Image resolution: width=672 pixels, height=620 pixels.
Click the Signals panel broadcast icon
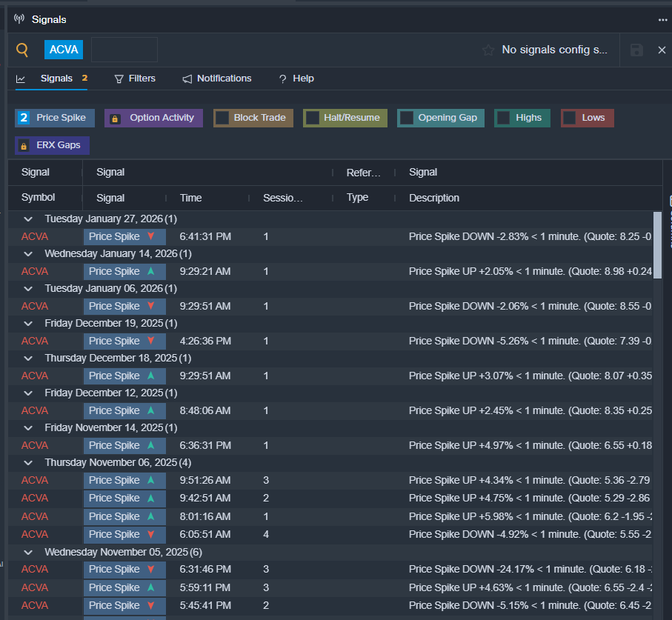click(x=19, y=19)
